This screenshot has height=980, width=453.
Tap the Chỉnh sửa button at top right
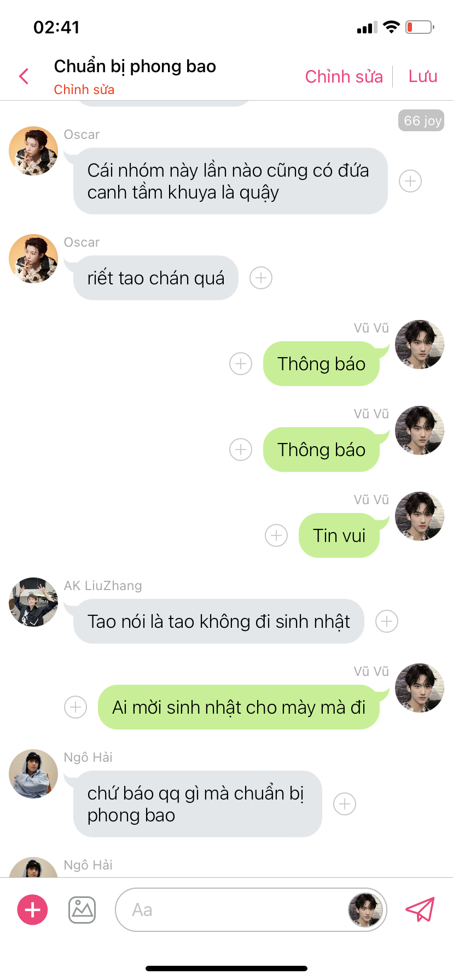coord(344,77)
